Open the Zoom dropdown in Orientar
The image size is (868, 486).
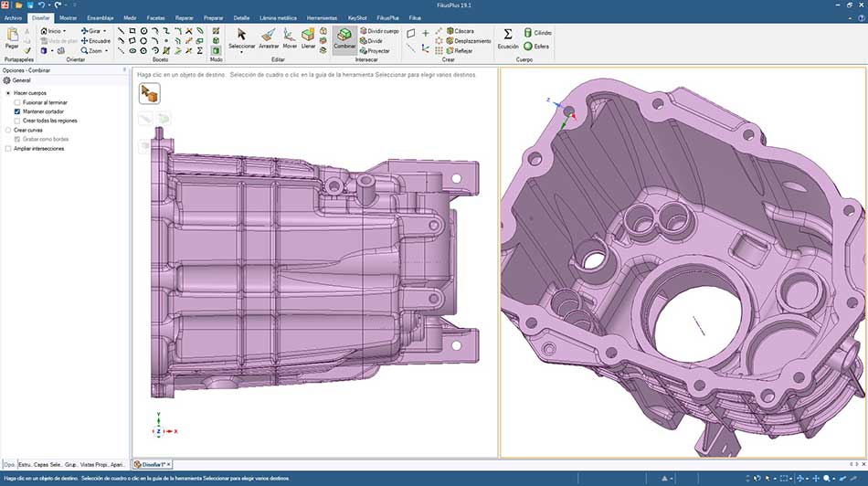pyautogui.click(x=106, y=51)
